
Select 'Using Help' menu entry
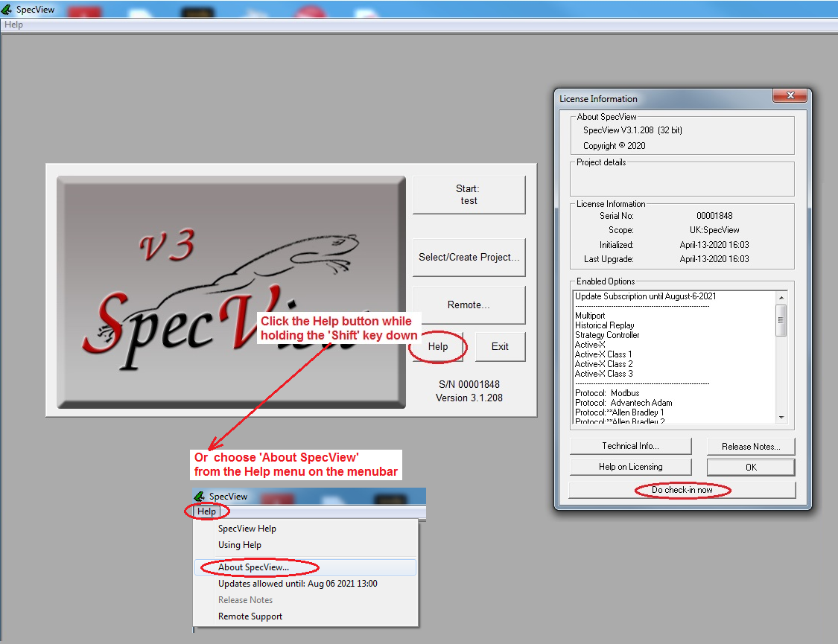pos(239,545)
